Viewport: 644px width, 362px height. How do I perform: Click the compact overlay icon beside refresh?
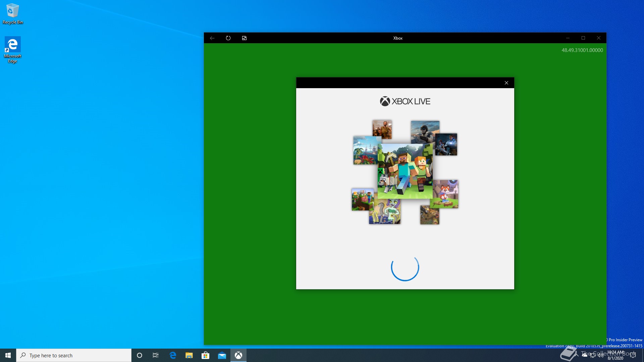click(x=244, y=38)
